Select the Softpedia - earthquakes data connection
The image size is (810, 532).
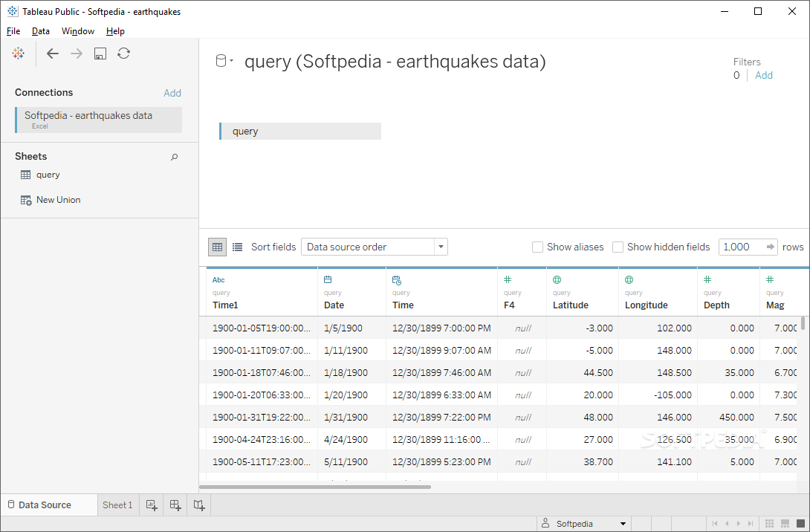coord(99,120)
